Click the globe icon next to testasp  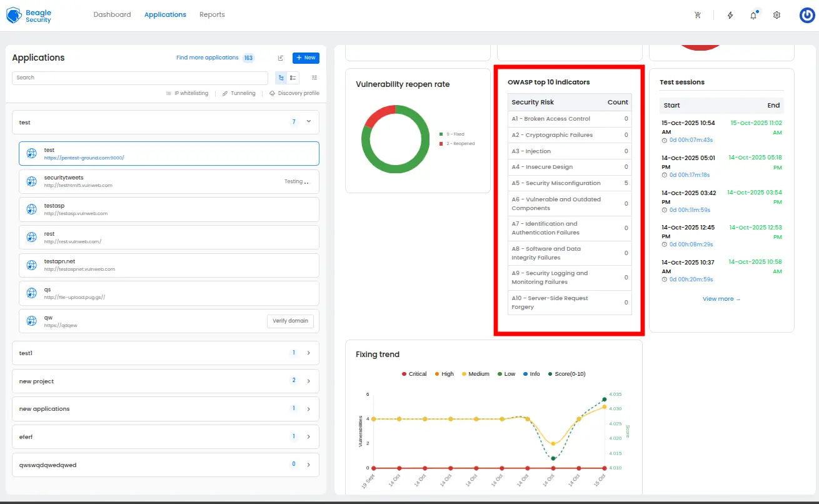click(x=31, y=208)
